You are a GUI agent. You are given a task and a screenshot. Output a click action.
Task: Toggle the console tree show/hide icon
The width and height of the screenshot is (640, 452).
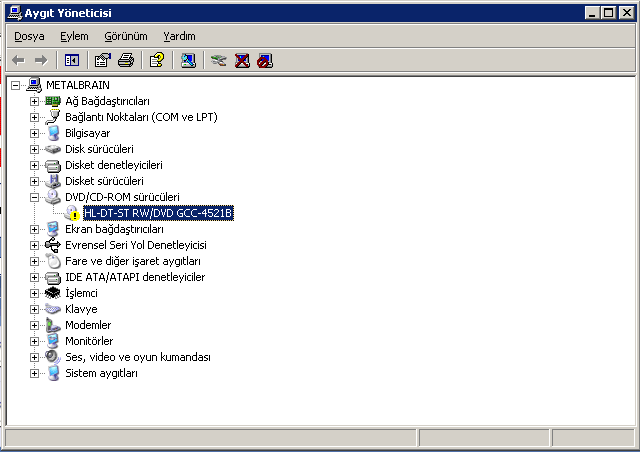tap(72, 60)
